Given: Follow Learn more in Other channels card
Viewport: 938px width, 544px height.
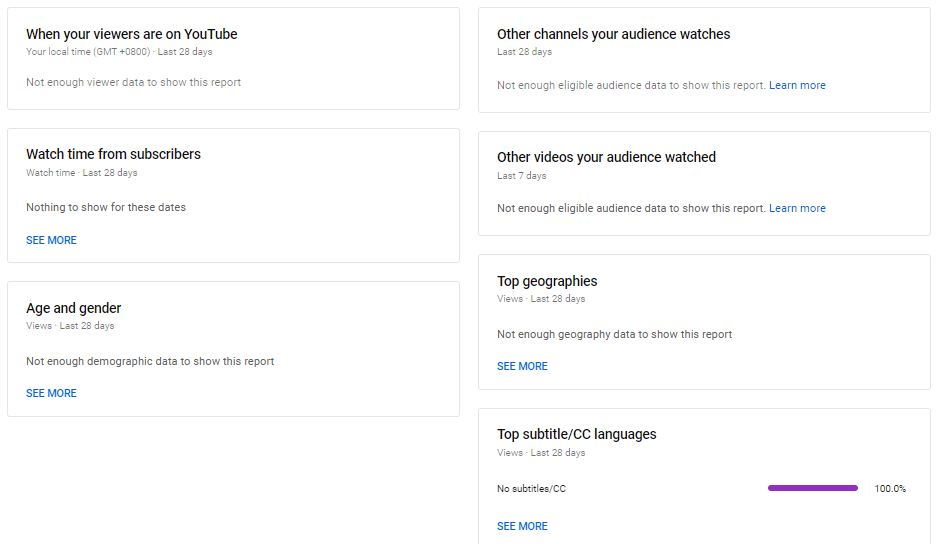Looking at the screenshot, I should 797,85.
